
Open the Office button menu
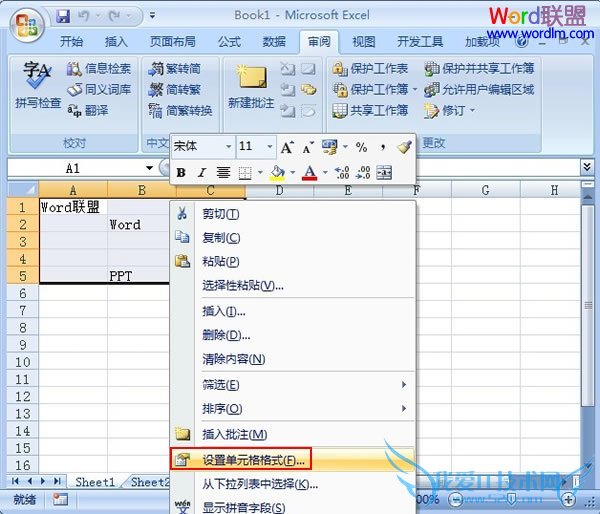(x=27, y=25)
